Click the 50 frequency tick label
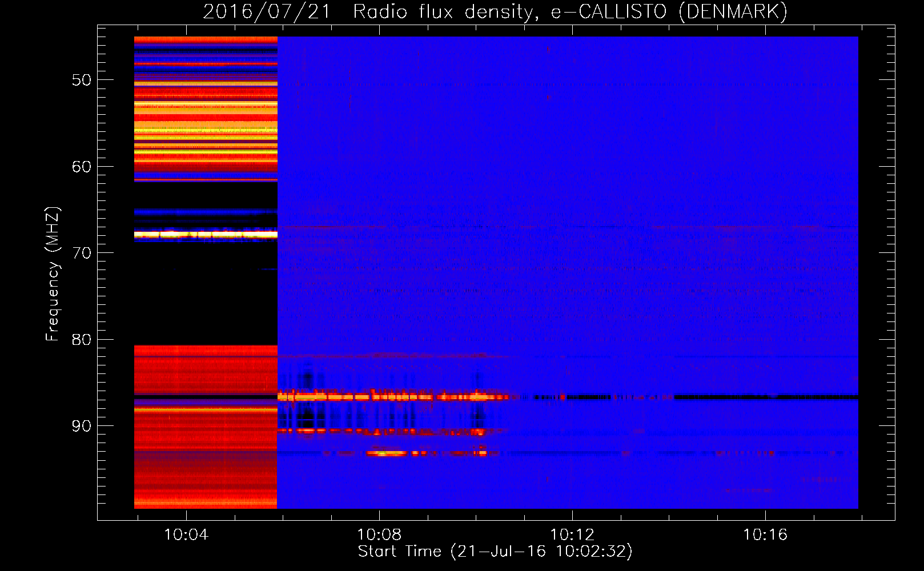Viewport: 924px width, 571px height. click(x=82, y=80)
